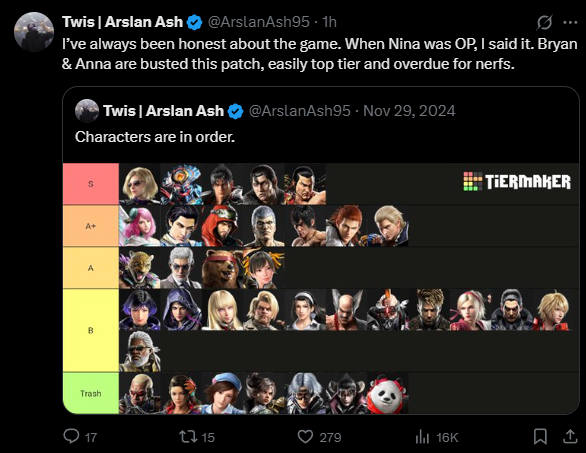Open the view analytics bar-chart icon
The width and height of the screenshot is (586, 453).
click(x=422, y=437)
